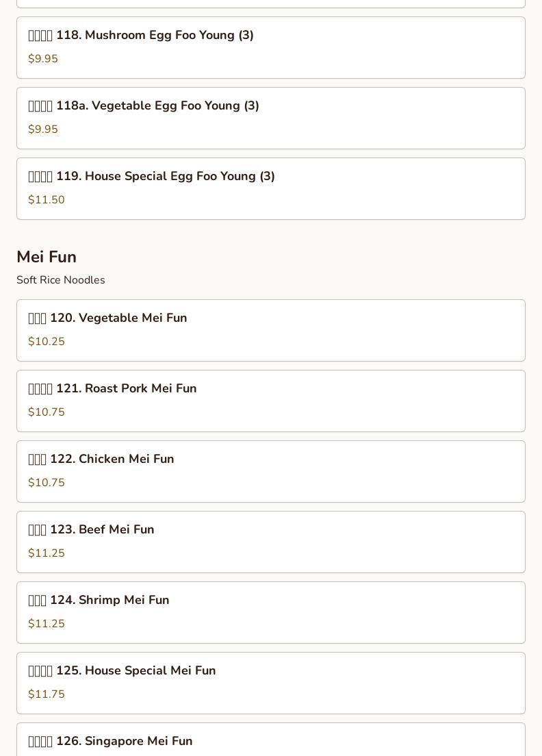Click the Soft Rice Noodles subtitle text
Viewport: 542px width, 756px height.
(x=61, y=279)
